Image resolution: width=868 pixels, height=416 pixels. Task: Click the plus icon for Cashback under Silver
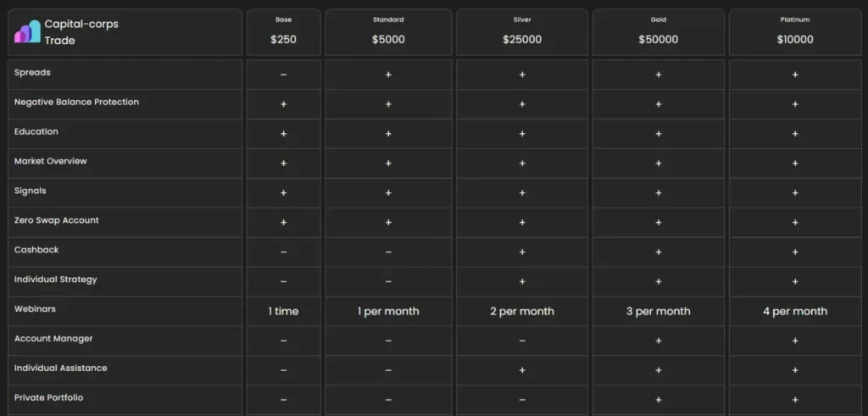click(x=522, y=252)
